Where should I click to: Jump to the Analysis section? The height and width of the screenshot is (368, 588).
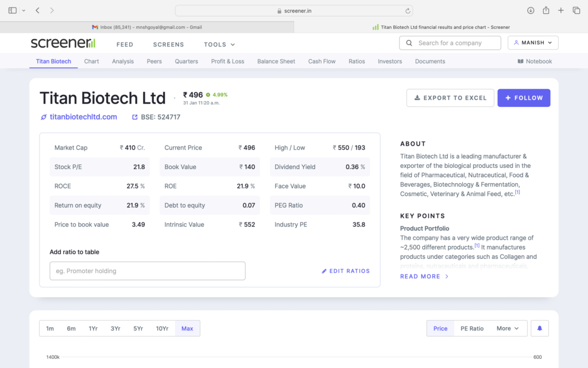(123, 61)
